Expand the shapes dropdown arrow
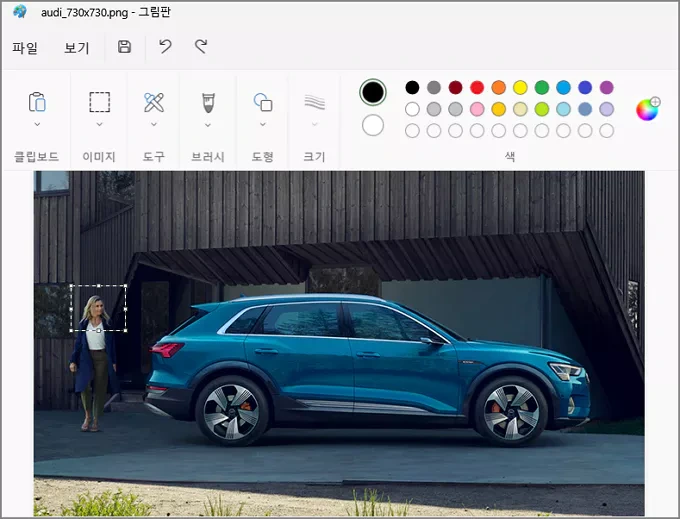This screenshot has height=519, width=680. tap(263, 124)
